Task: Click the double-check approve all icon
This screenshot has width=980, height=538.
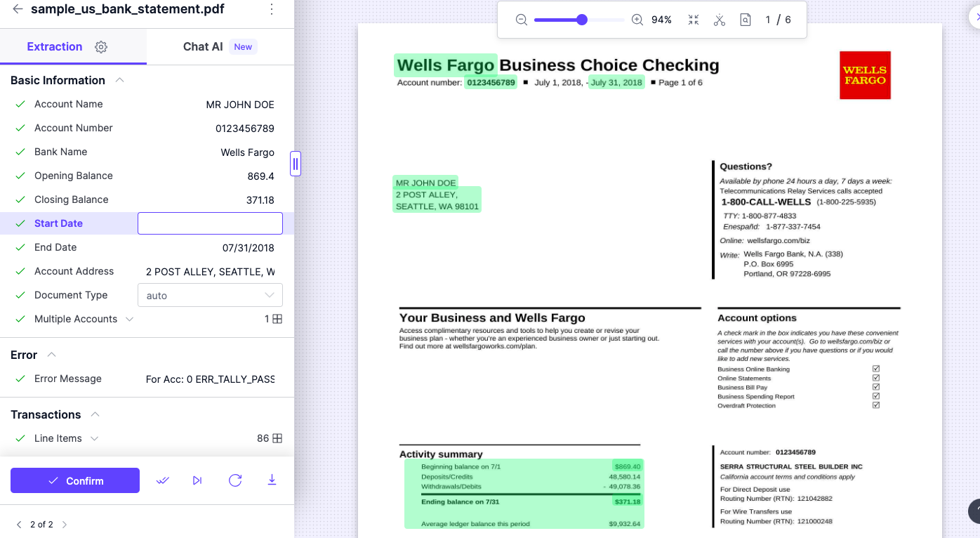Action: tap(163, 480)
